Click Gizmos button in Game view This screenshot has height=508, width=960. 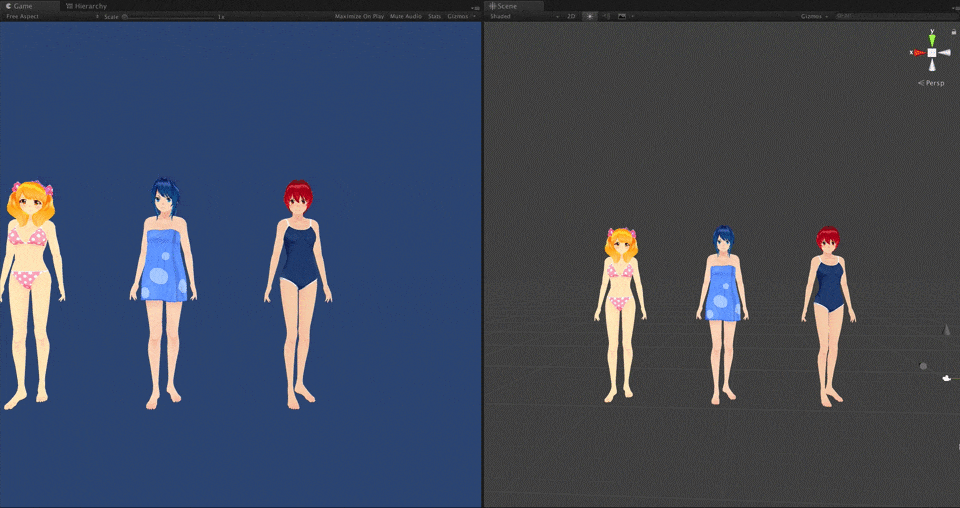458,17
